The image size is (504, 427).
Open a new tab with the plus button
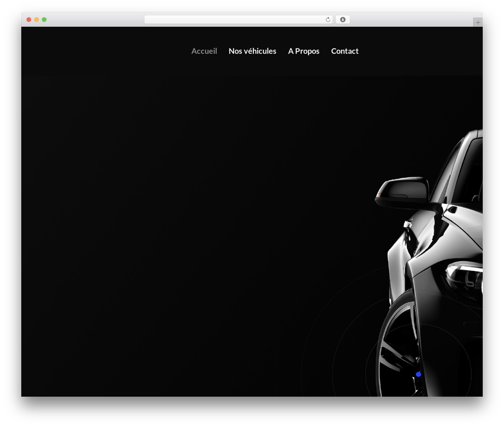478,22
